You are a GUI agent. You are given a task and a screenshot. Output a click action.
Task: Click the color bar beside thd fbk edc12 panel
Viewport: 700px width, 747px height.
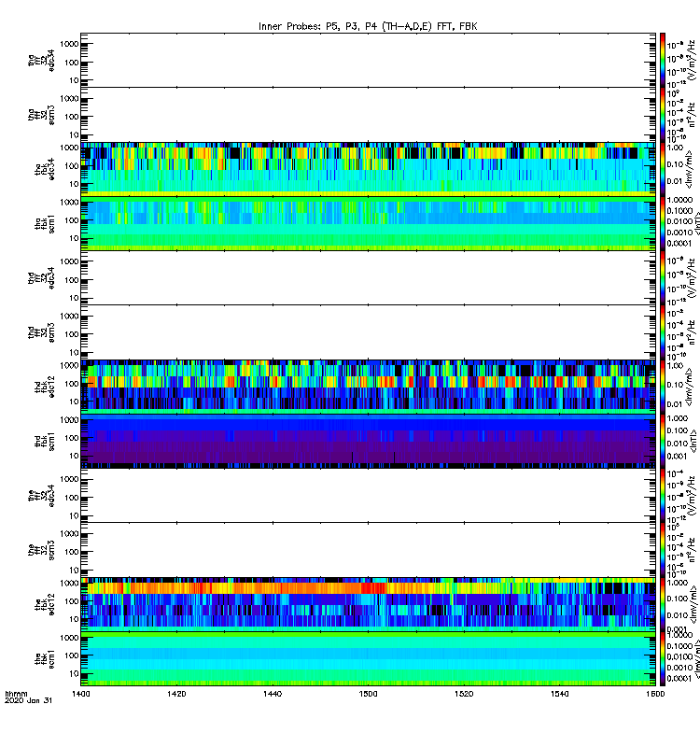663,387
